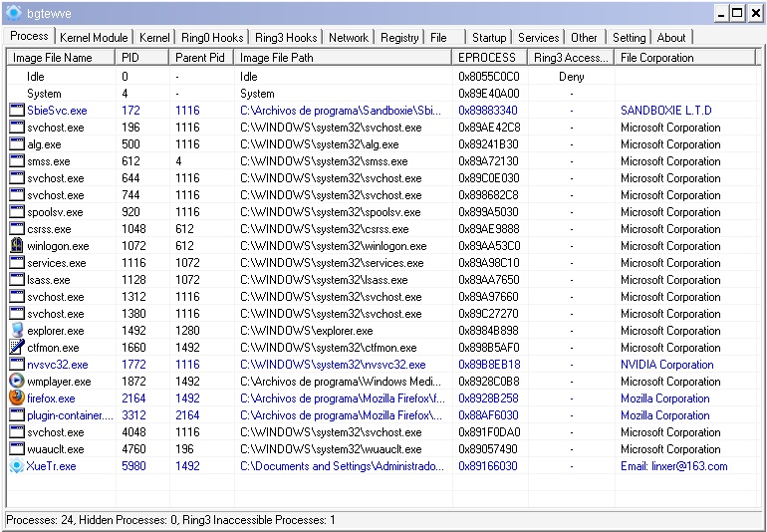The image size is (767, 532).
Task: Sort by Image File Path column
Action: click(343, 58)
